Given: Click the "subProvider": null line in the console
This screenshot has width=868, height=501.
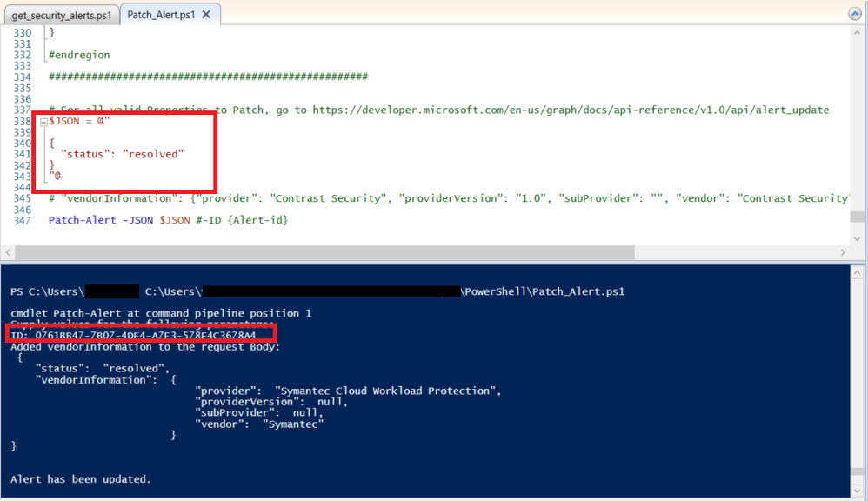Looking at the screenshot, I should click(260, 413).
